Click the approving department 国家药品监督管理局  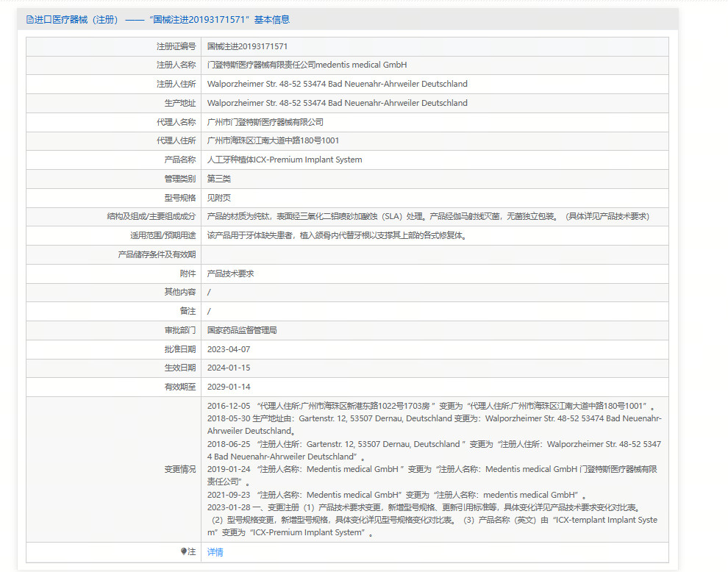[x=241, y=330]
